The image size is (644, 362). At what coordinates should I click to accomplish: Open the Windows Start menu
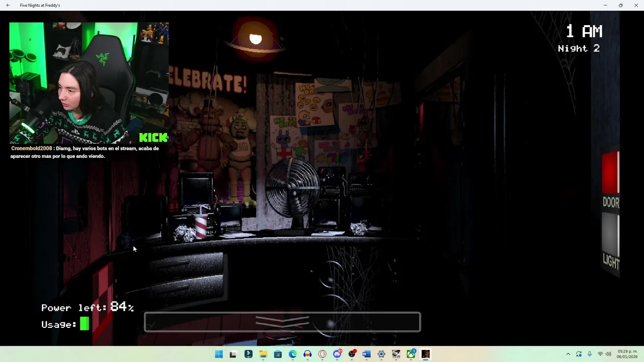pyautogui.click(x=219, y=354)
